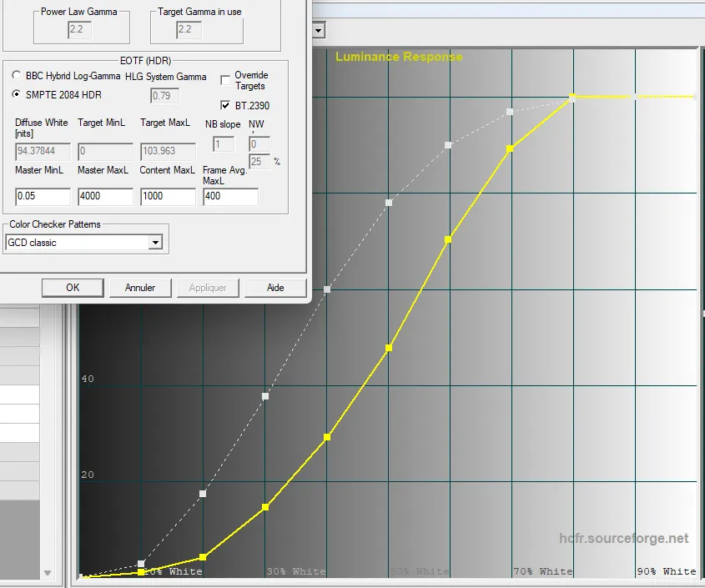705x588 pixels.
Task: Click the 40 value on the graph's vertical axis
Action: click(x=88, y=379)
